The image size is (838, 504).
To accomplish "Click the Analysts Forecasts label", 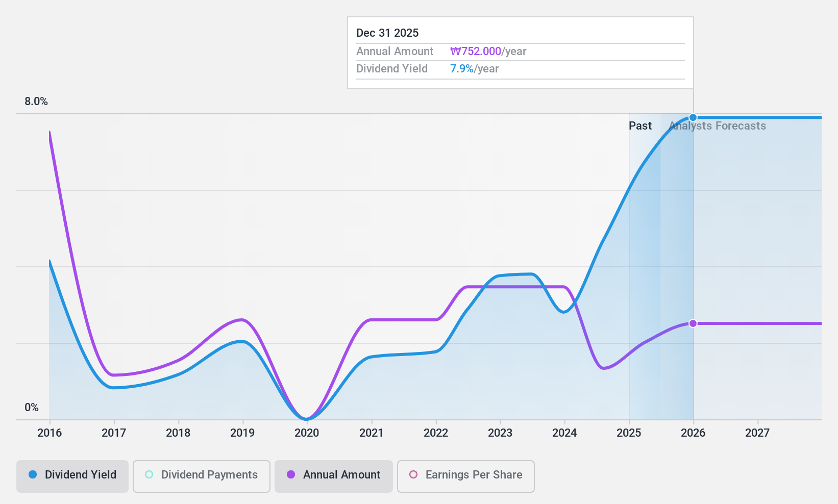I will 718,126.
